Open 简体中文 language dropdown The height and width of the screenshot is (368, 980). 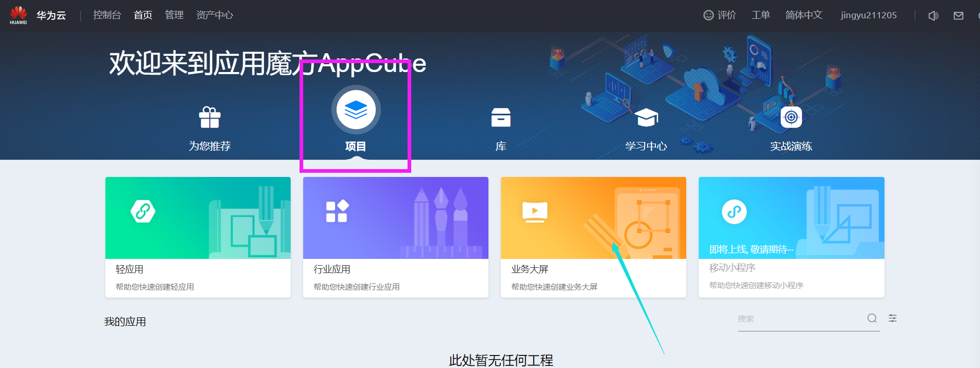point(804,15)
